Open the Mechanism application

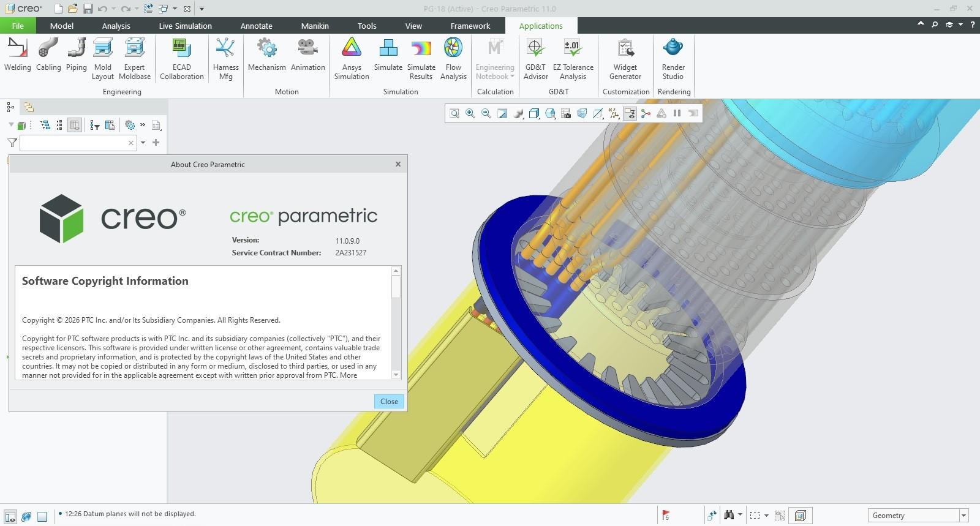[x=266, y=56]
